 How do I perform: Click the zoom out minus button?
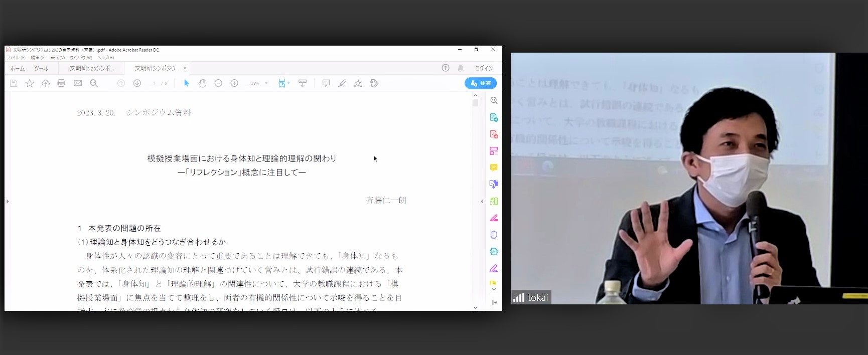click(218, 83)
